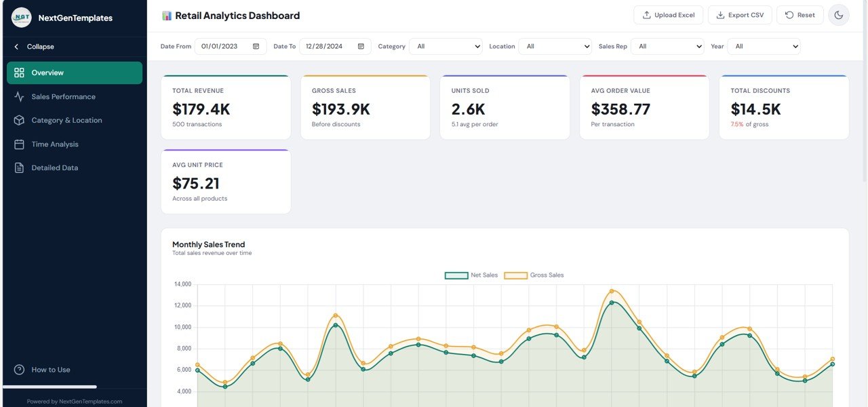Click the calendar icon beside Date From
This screenshot has height=407, width=868.
[256, 46]
